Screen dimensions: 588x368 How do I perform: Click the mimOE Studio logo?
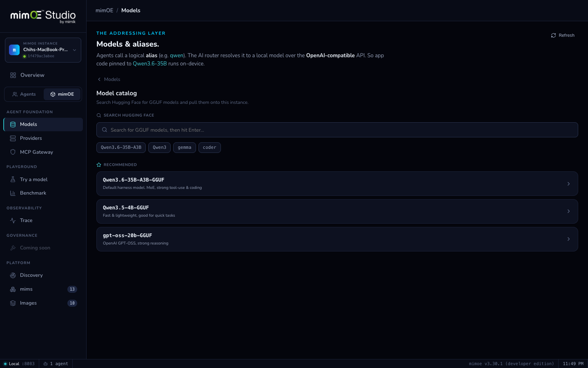(43, 16)
